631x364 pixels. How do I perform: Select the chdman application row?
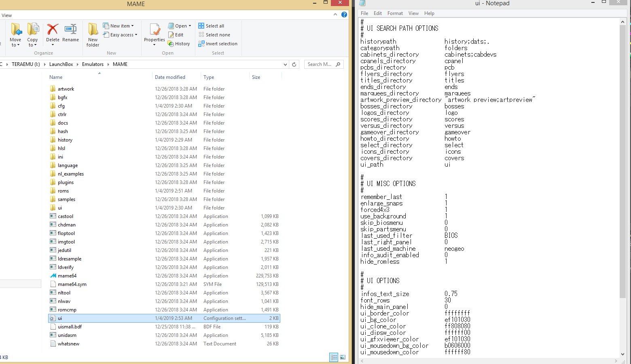164,224
